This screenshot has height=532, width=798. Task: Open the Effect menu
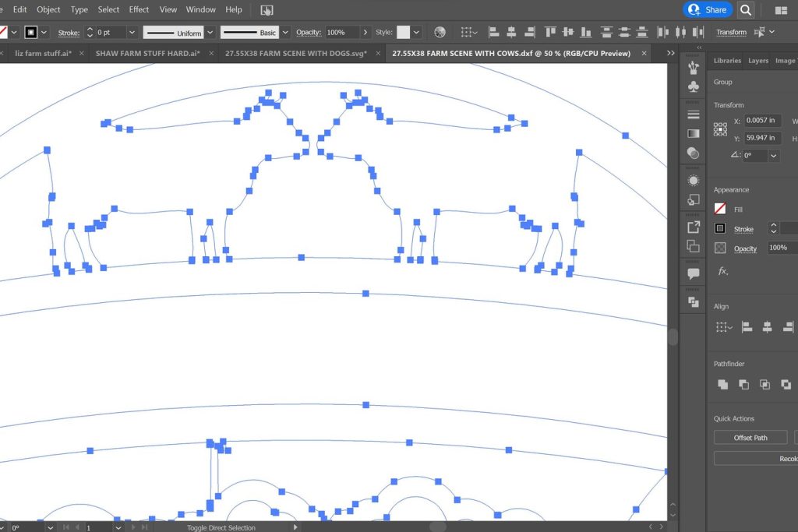(139, 9)
